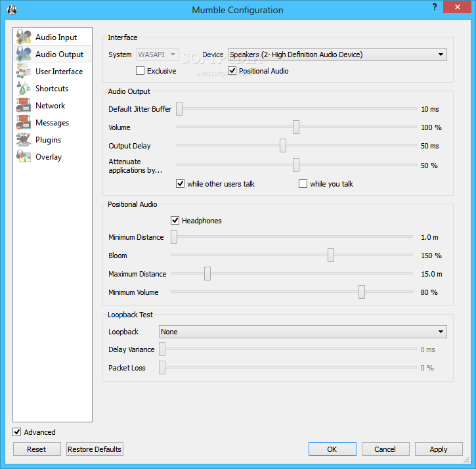Viewport: 476px width, 469px height.
Task: Click the Mumble logo in title bar
Action: click(x=12, y=10)
